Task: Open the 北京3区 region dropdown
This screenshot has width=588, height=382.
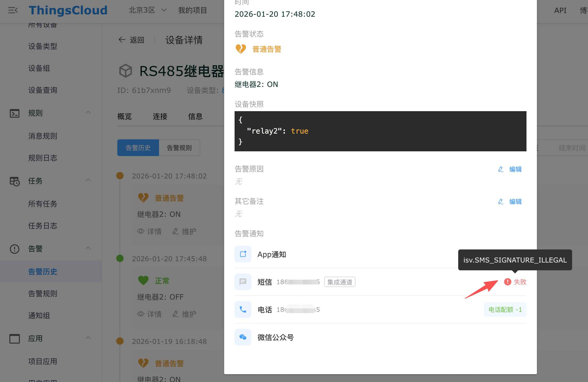Action: coord(148,10)
